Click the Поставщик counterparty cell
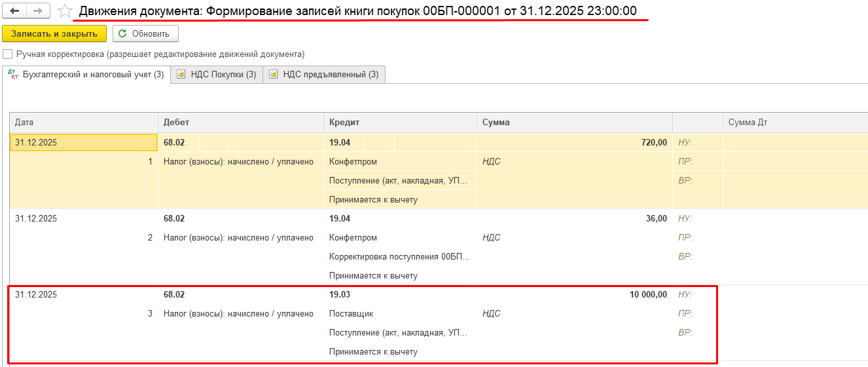 pyautogui.click(x=400, y=313)
